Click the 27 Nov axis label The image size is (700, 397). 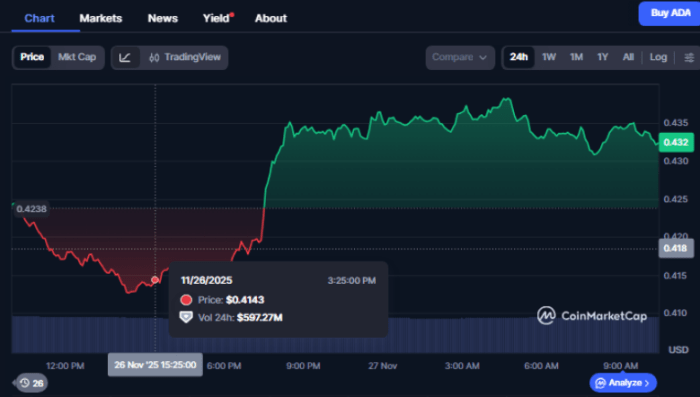tap(383, 366)
